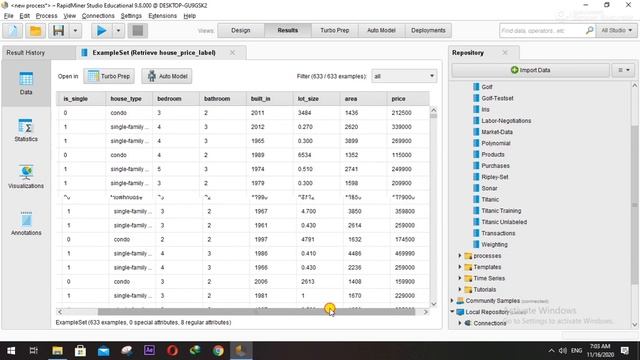Open the File menu

point(9,16)
